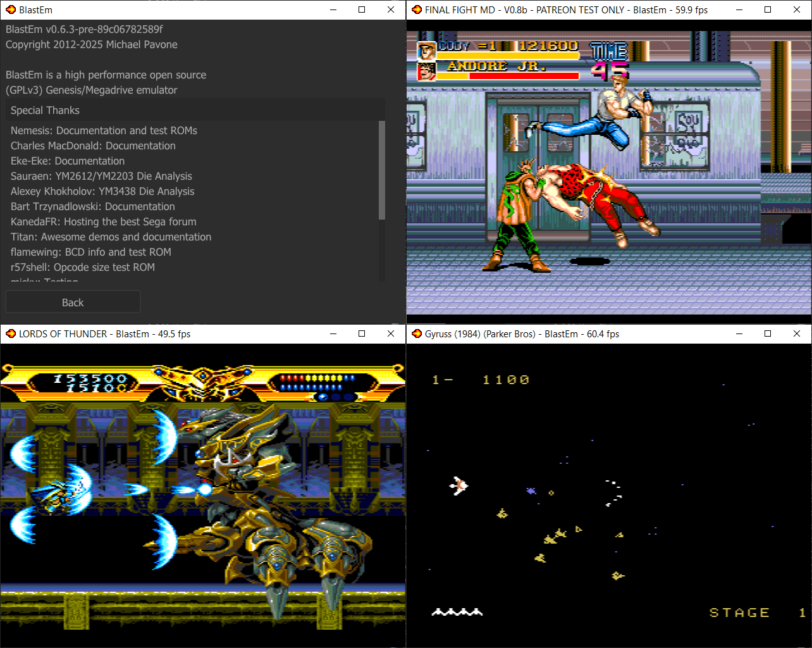Close the Final Fight MD window
The image size is (812, 648).
797,9
